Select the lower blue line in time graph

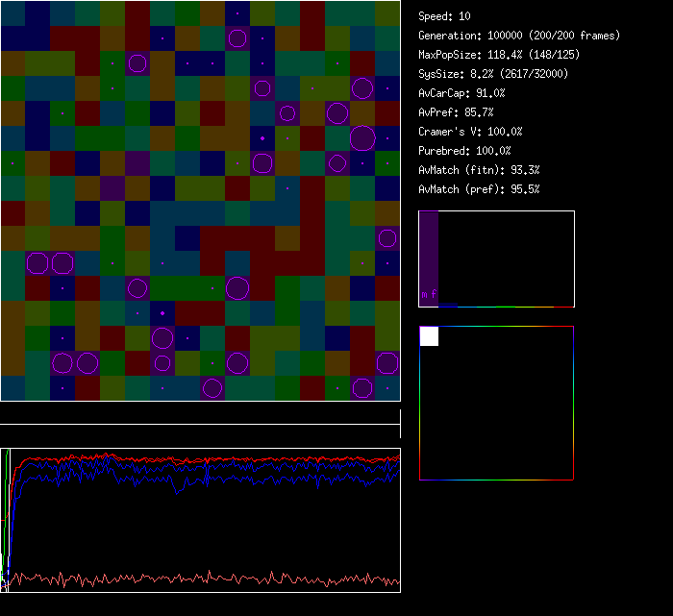pyautogui.click(x=240, y=476)
